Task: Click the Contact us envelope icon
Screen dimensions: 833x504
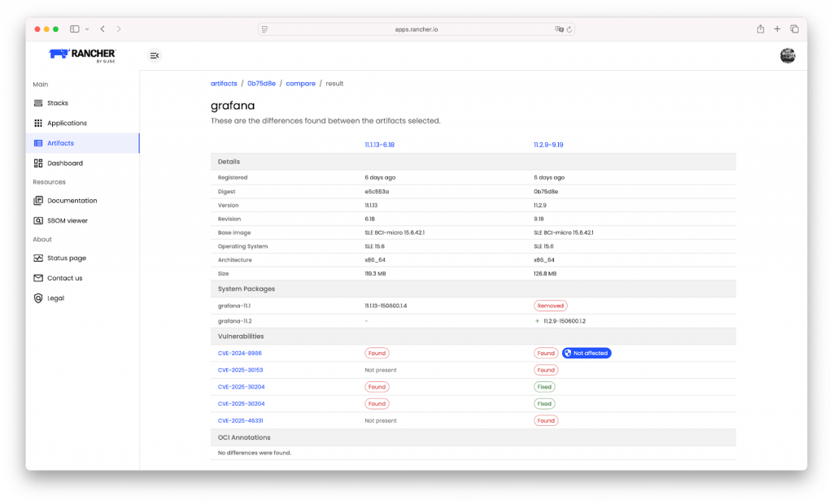Action: (x=38, y=278)
